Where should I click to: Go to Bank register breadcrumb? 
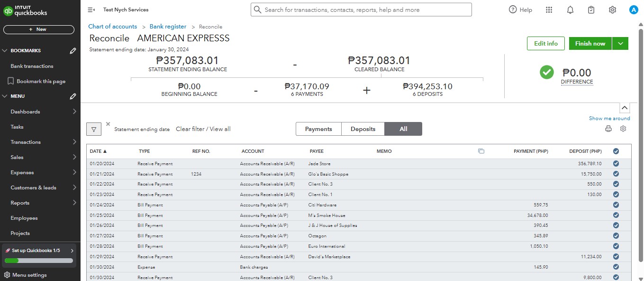(x=168, y=27)
